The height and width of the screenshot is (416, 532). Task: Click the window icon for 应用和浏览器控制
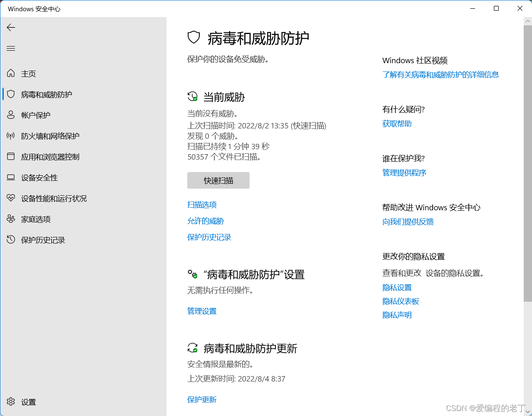coord(11,157)
